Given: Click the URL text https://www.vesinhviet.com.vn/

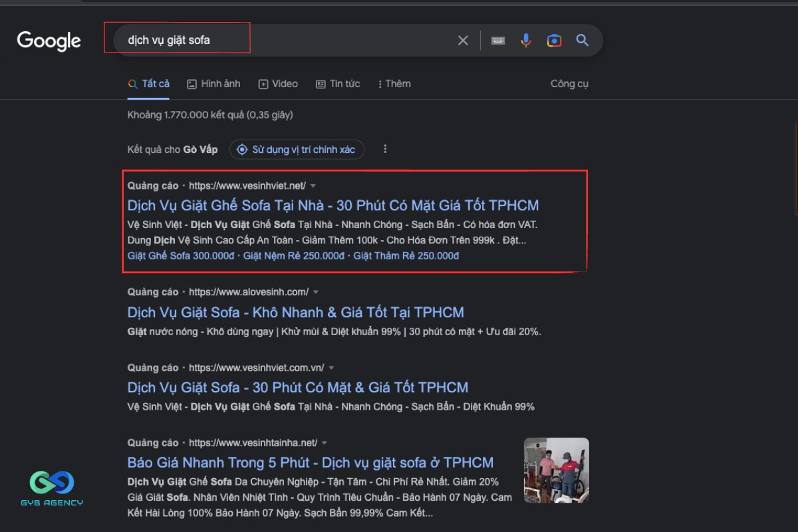Looking at the screenshot, I should click(257, 368).
